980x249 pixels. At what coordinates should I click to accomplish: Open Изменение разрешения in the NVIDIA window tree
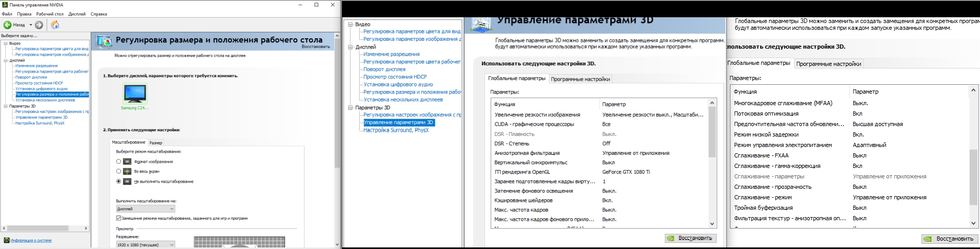[37, 66]
